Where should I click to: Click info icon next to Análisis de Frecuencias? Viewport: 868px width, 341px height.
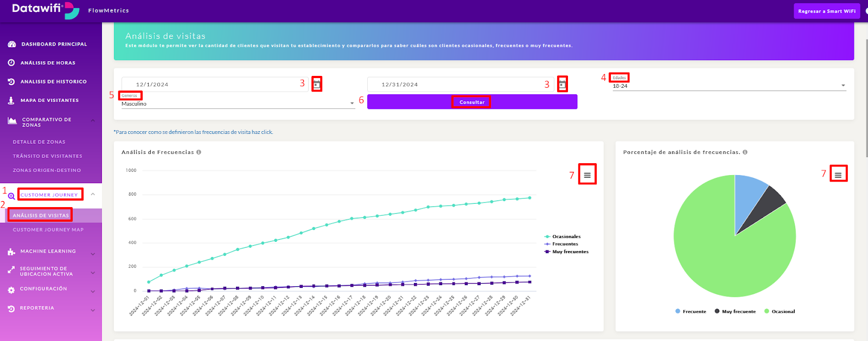(199, 152)
